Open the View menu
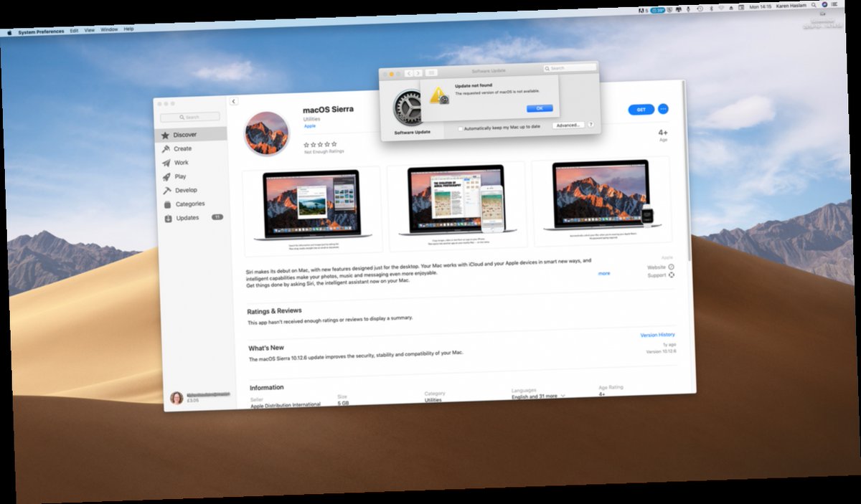Image resolution: width=861 pixels, height=504 pixels. (x=90, y=30)
